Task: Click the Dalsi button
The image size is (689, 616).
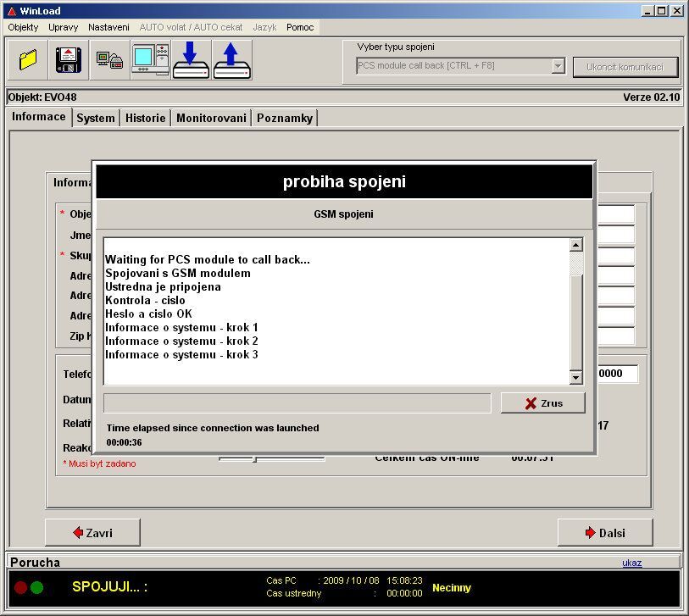Action: pyautogui.click(x=604, y=533)
